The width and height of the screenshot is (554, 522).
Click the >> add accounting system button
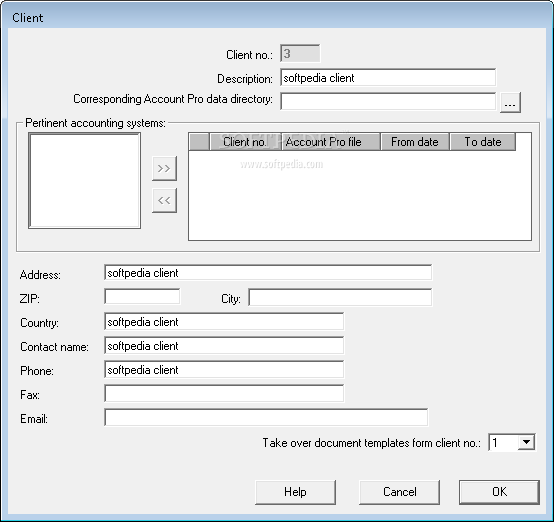(x=164, y=168)
